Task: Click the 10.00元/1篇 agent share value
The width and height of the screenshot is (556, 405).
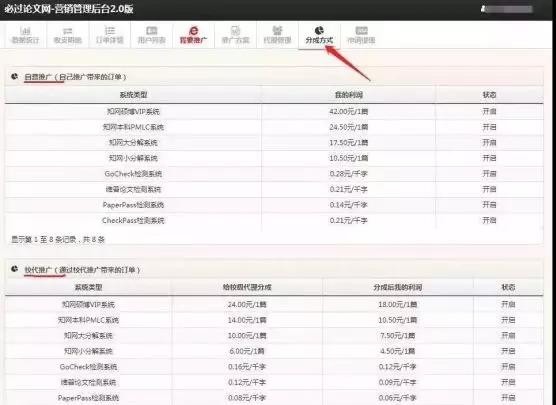Action: [x=247, y=335]
